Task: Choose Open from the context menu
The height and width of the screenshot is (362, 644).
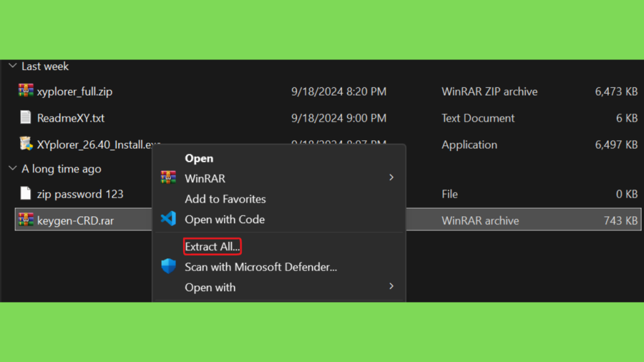Action: pos(199,158)
